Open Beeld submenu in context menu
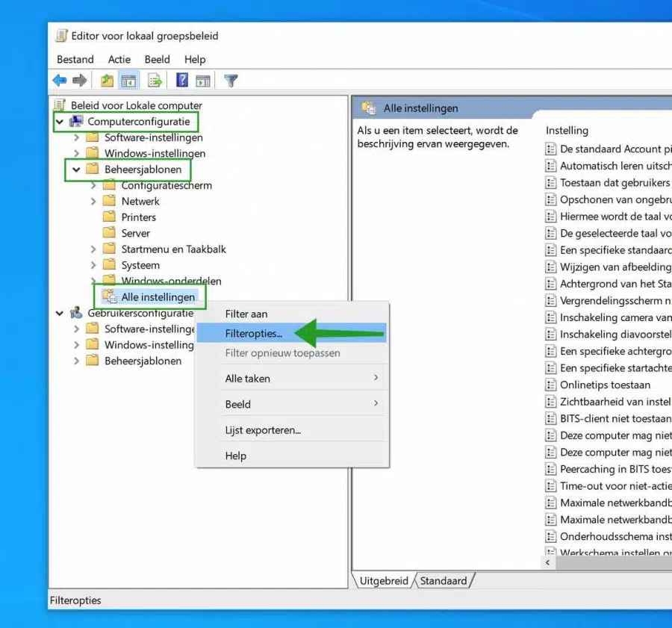Viewport: 672px width, 628px height. point(292,404)
